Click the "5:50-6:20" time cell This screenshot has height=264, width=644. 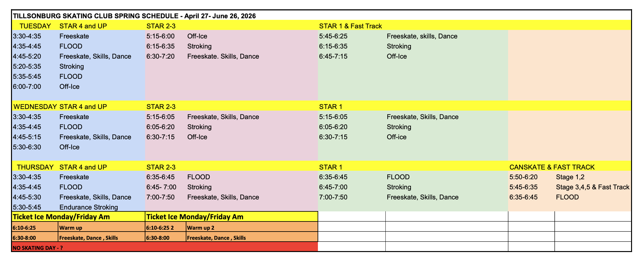coord(524,177)
